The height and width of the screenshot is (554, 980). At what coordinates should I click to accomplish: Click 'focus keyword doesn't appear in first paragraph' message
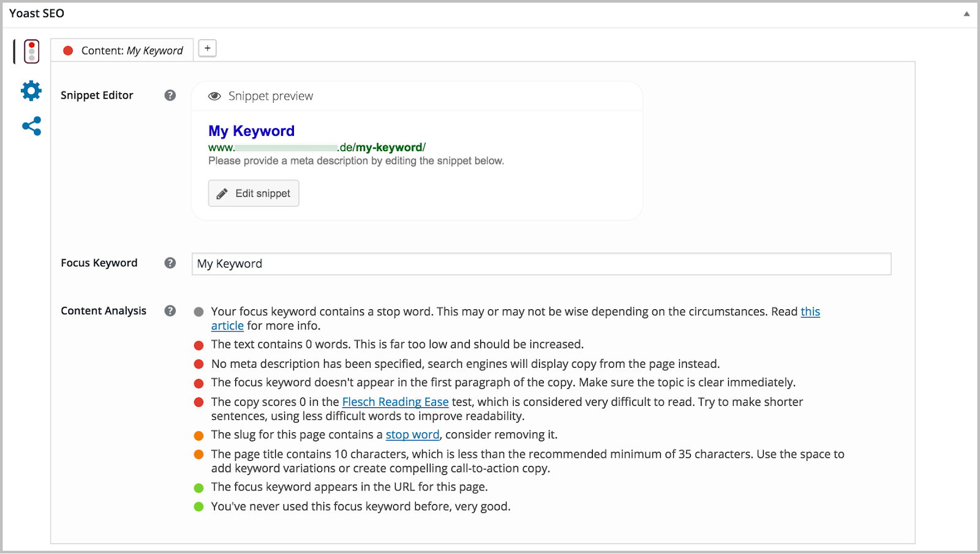pos(503,383)
